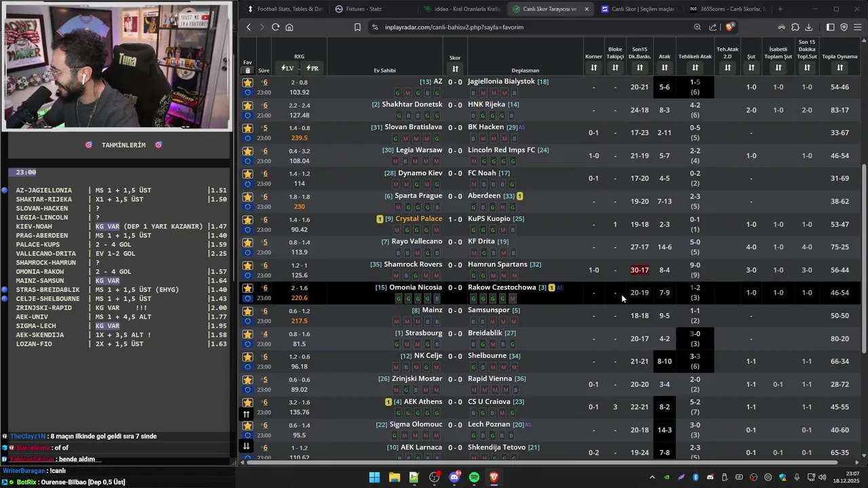Switch to iddaa - Kral Oranlarla tab
Image resolution: width=868 pixels, height=488 pixels.
click(x=462, y=9)
